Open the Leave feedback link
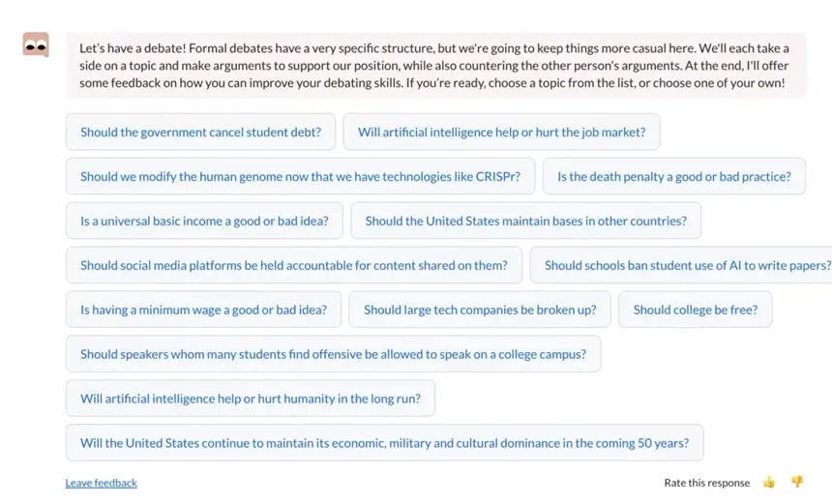 point(101,483)
